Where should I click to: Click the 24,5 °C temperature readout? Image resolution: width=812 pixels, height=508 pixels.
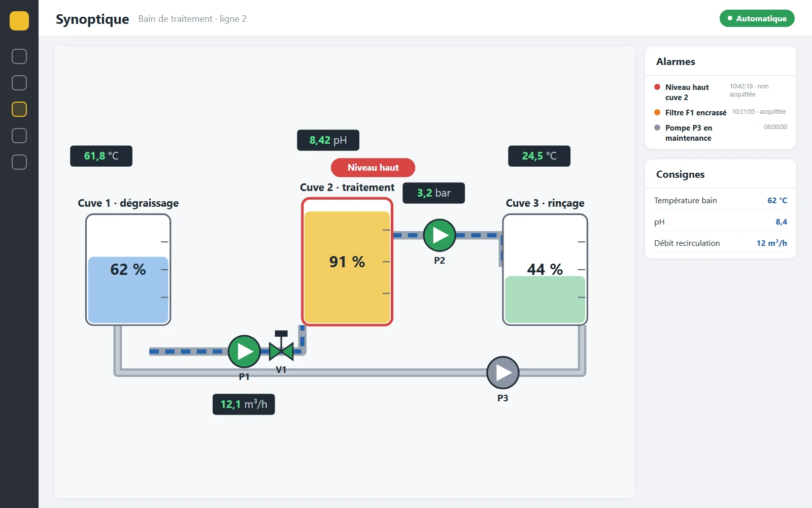click(539, 156)
